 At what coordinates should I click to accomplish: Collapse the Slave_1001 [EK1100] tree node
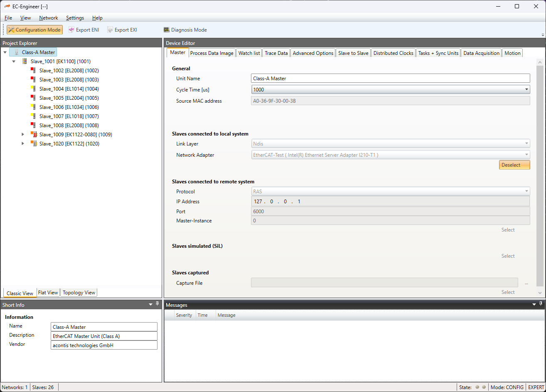[x=14, y=61]
